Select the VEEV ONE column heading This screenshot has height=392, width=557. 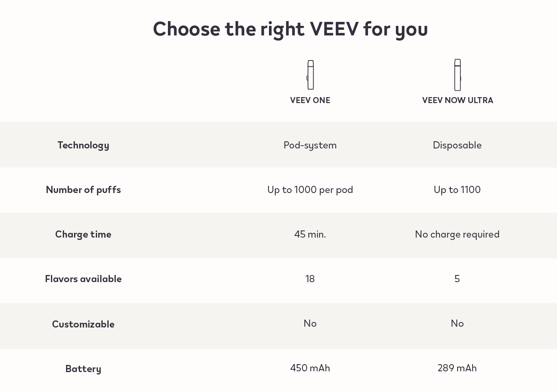click(x=310, y=100)
